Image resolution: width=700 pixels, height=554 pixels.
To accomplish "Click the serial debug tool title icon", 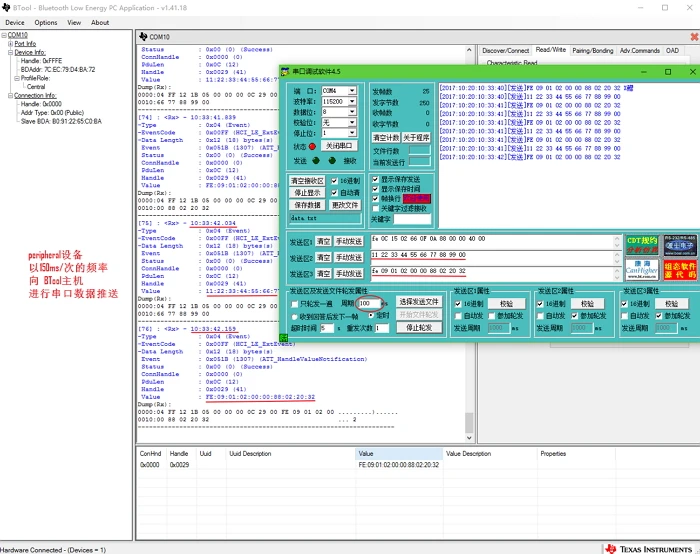I will [285, 71].
